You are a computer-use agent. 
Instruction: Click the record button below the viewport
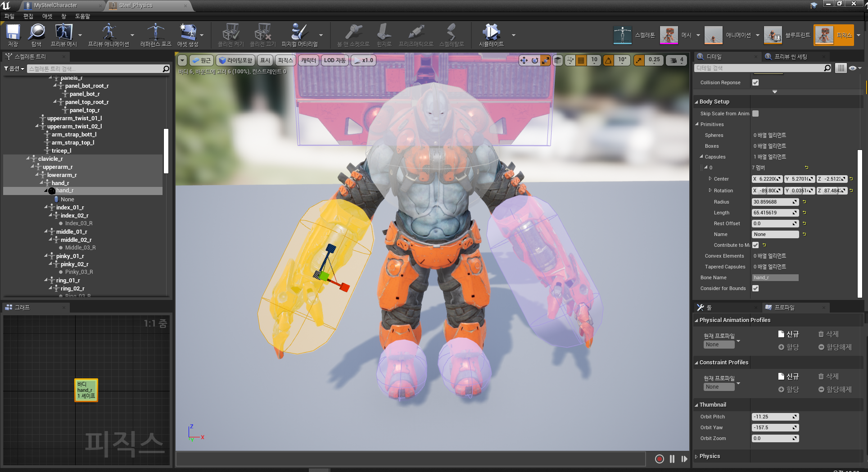click(x=659, y=459)
